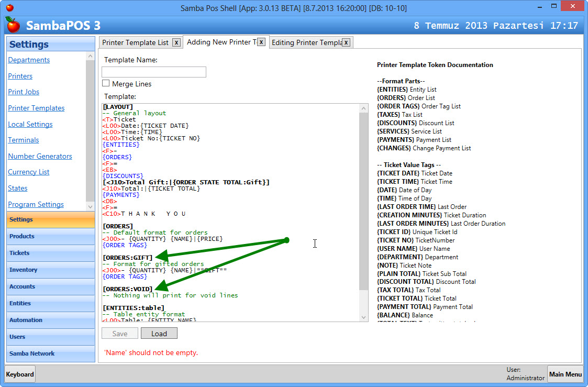Enable the Merge Lines checkbox
The width and height of the screenshot is (588, 387).
106,83
